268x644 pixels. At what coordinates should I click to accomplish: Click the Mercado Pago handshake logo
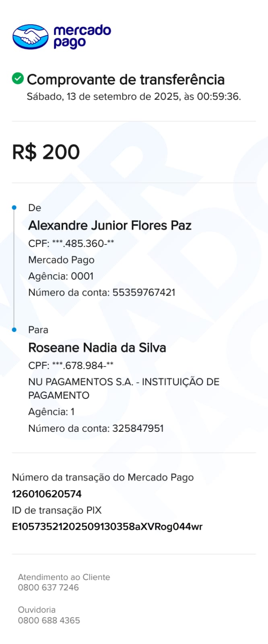(x=30, y=37)
